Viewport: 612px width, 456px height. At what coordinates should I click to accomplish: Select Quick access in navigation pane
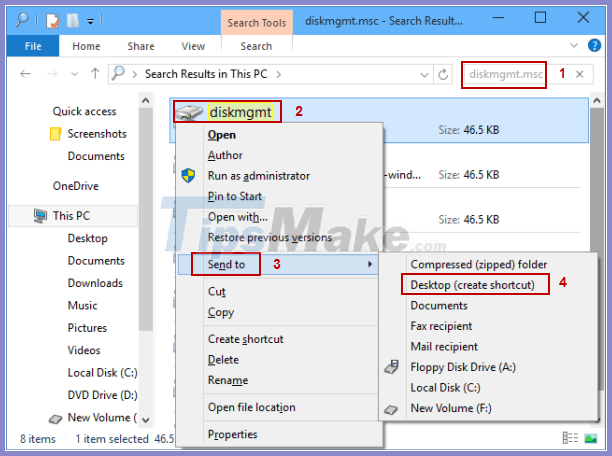tap(84, 111)
